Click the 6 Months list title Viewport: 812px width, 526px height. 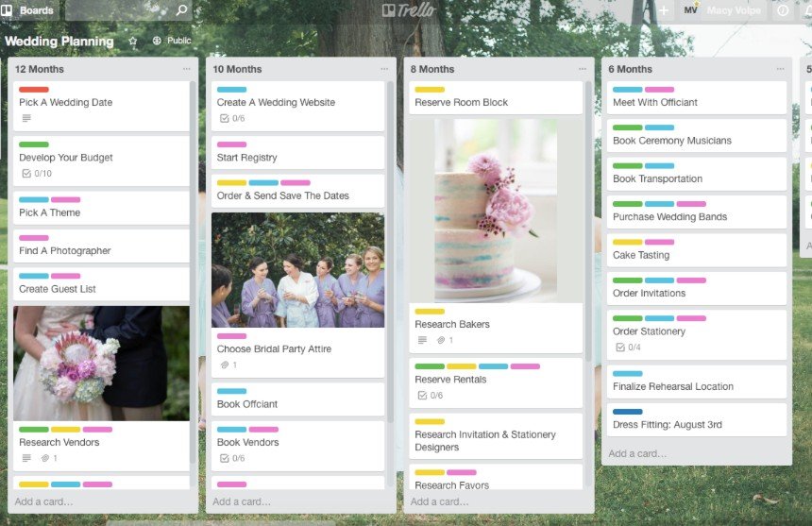pyautogui.click(x=630, y=69)
